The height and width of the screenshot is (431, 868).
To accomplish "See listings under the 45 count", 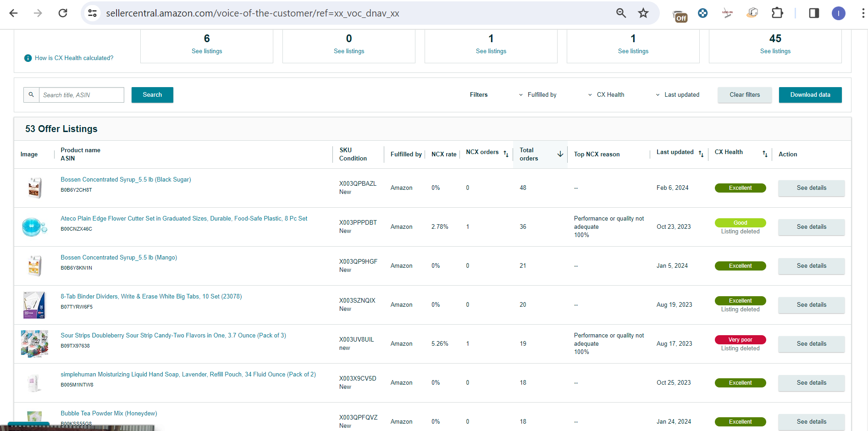I will point(775,51).
